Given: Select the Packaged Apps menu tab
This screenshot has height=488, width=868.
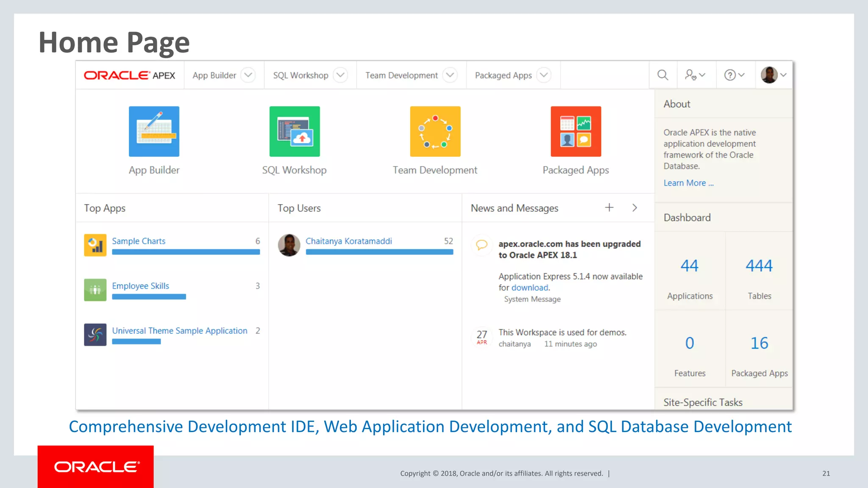Looking at the screenshot, I should (x=503, y=75).
